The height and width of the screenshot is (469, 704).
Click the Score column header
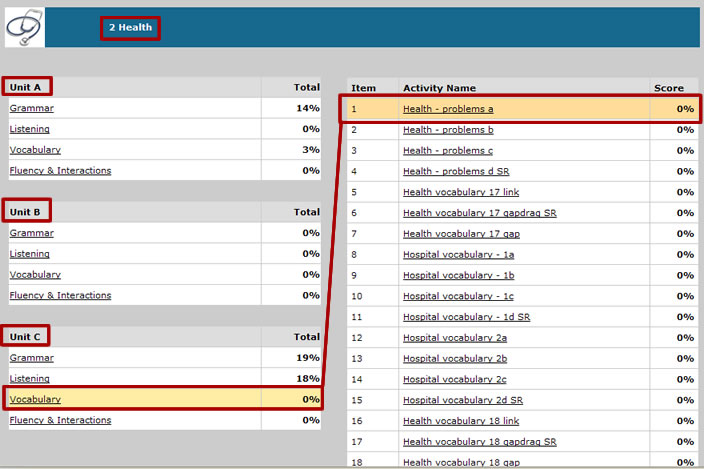669,88
